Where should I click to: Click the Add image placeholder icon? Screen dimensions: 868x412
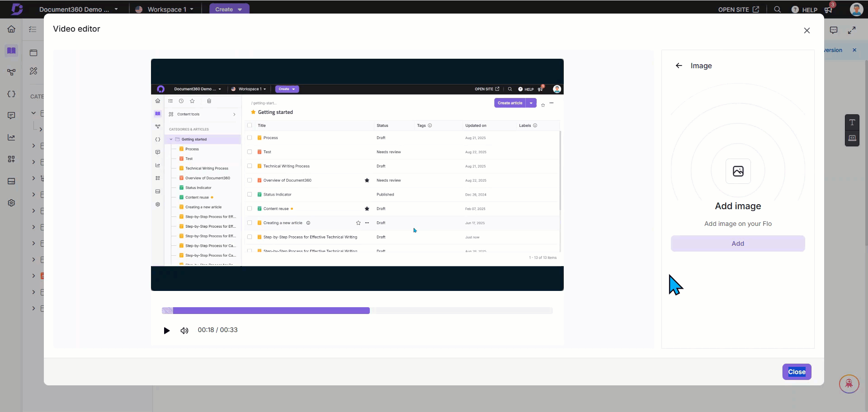[x=738, y=171]
